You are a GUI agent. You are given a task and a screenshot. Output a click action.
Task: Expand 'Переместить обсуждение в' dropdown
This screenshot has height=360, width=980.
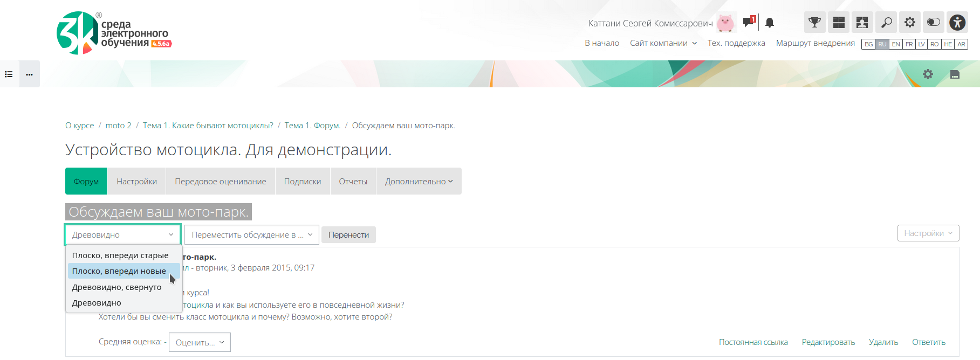[x=251, y=235]
